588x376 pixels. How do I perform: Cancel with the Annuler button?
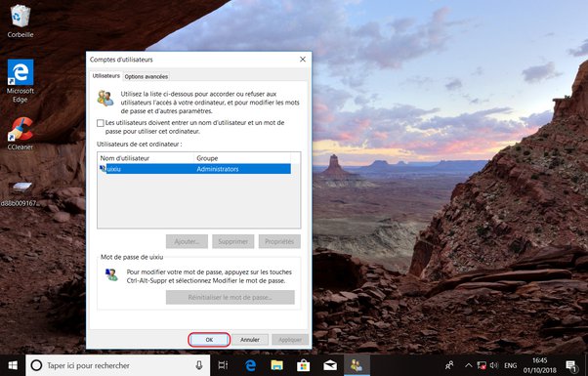tap(250, 340)
